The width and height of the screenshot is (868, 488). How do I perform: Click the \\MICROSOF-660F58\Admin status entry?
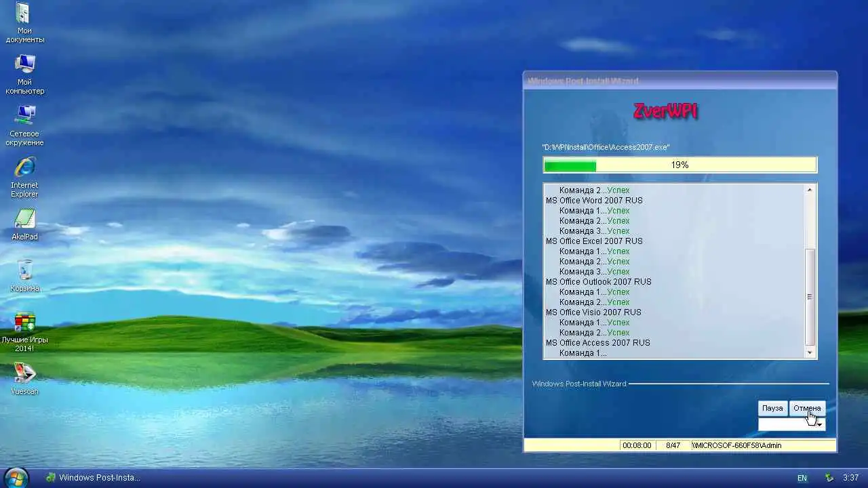tap(763, 445)
